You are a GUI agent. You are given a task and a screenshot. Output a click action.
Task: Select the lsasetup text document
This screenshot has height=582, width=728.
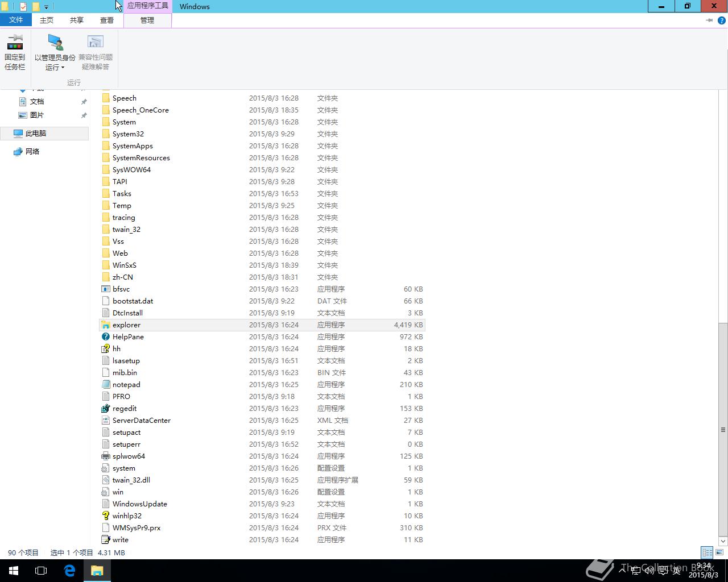click(262, 360)
